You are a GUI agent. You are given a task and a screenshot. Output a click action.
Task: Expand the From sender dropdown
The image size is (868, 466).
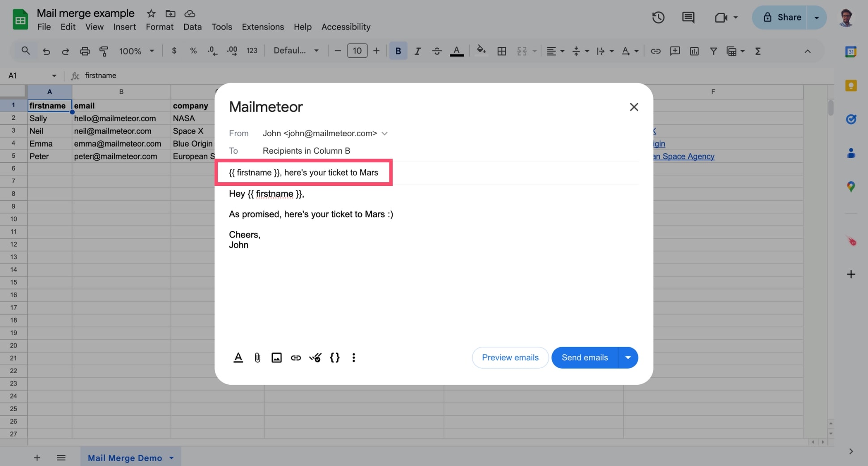[x=385, y=134]
